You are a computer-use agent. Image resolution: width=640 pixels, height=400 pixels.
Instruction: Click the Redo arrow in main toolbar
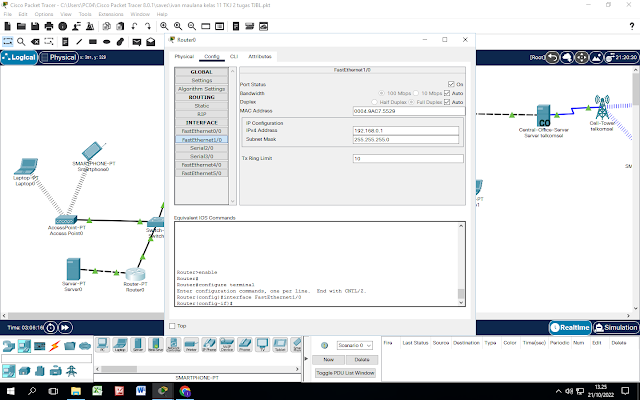pyautogui.click(x=148, y=27)
